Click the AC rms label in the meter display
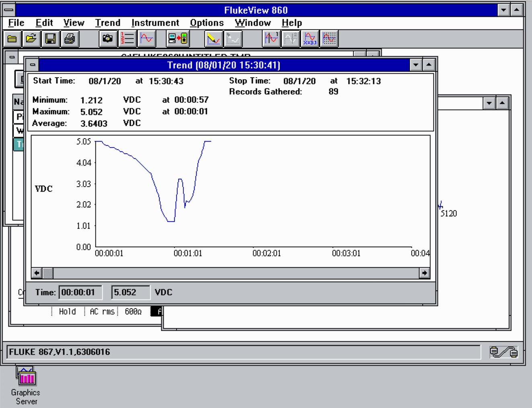 click(x=102, y=312)
